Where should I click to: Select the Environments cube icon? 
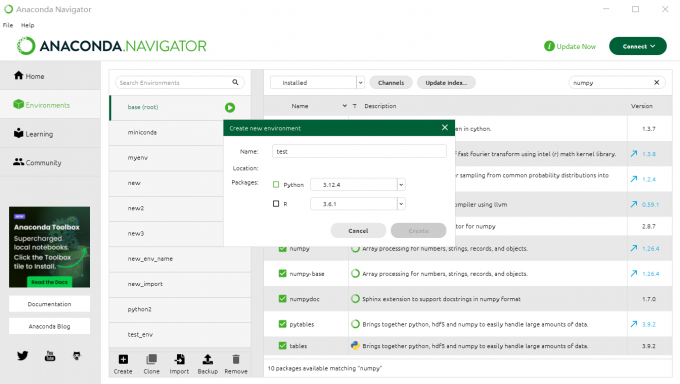[x=18, y=105]
